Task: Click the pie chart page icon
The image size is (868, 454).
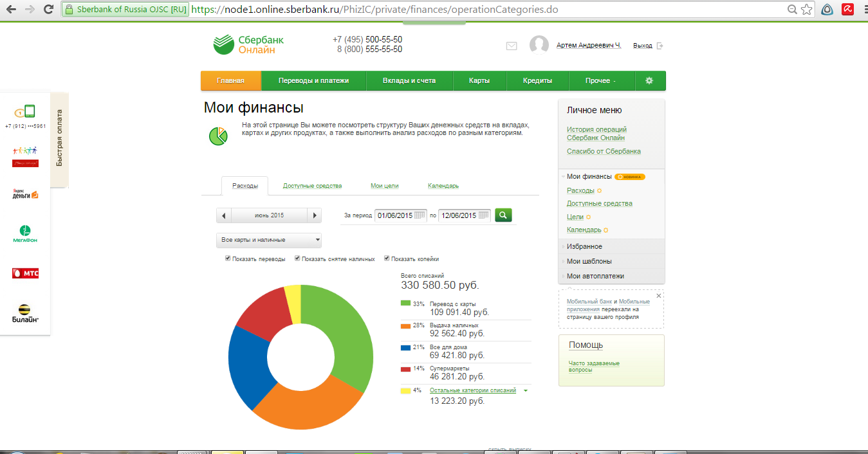Action: click(x=218, y=136)
